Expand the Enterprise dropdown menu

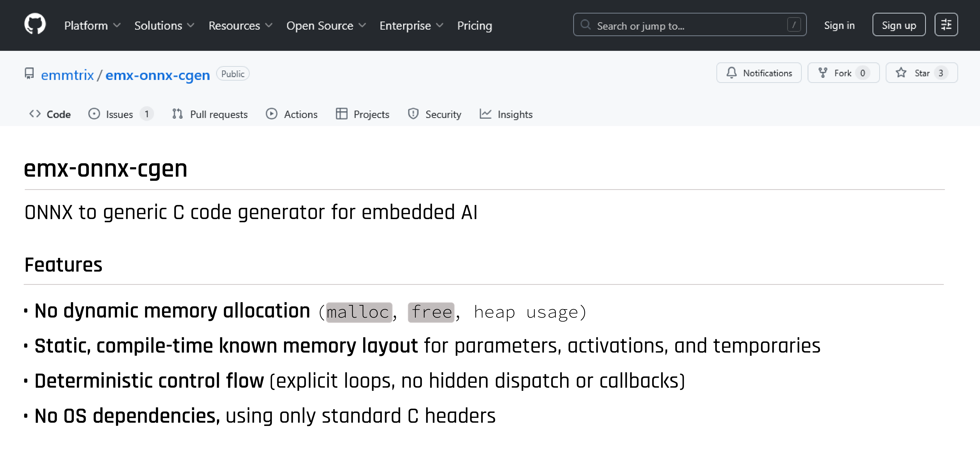click(x=411, y=25)
